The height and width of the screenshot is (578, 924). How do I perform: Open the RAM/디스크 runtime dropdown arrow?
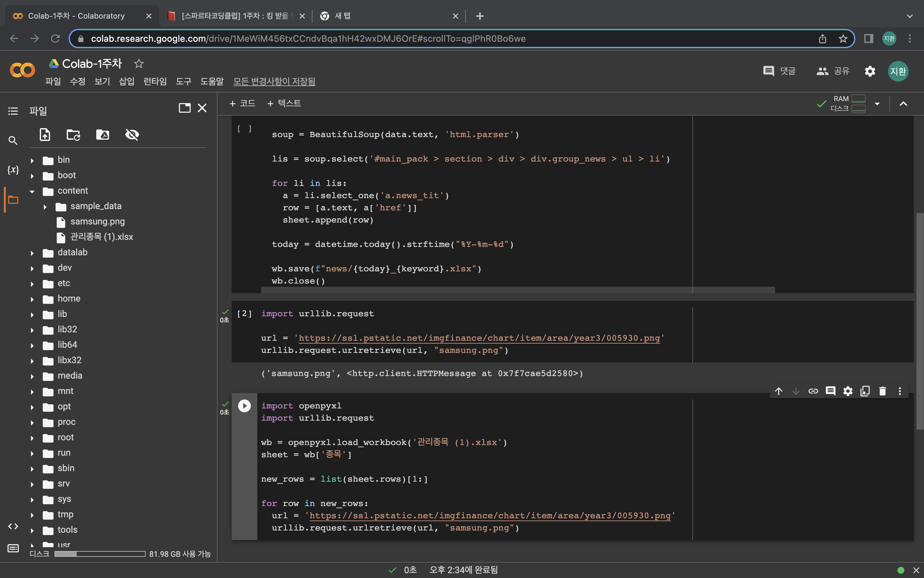(877, 104)
